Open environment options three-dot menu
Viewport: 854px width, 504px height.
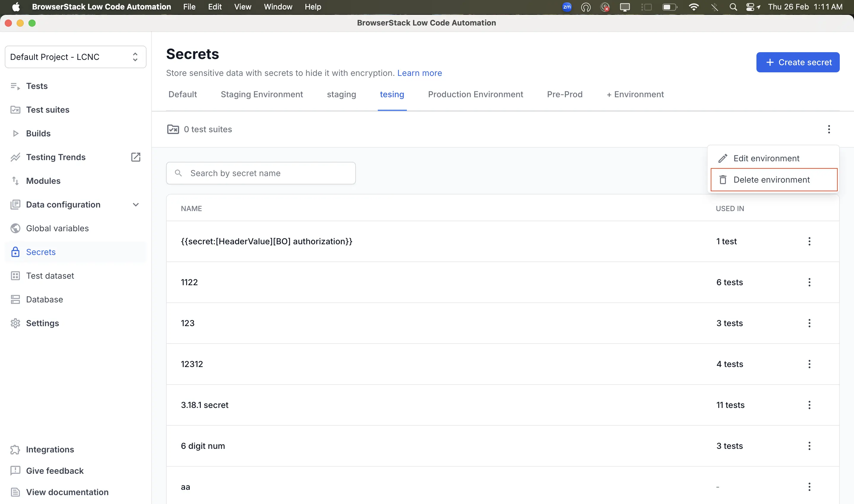click(x=829, y=129)
